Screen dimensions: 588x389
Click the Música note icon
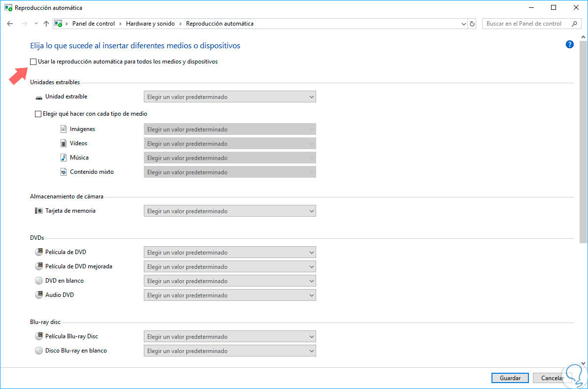point(63,158)
